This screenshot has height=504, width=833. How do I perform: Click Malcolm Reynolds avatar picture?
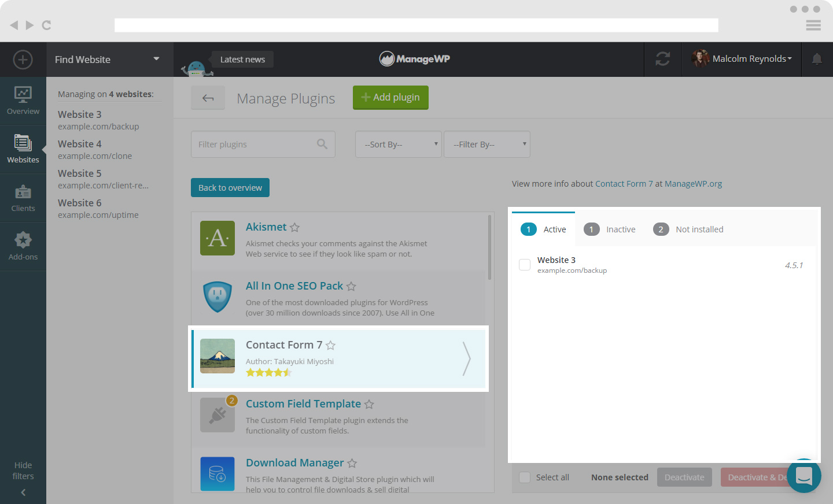(700, 58)
